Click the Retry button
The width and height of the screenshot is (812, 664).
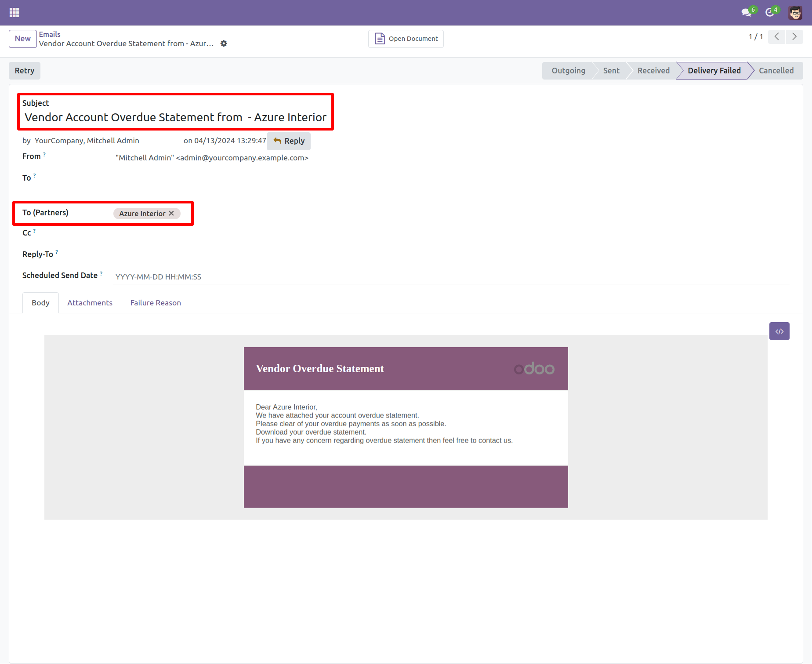25,71
